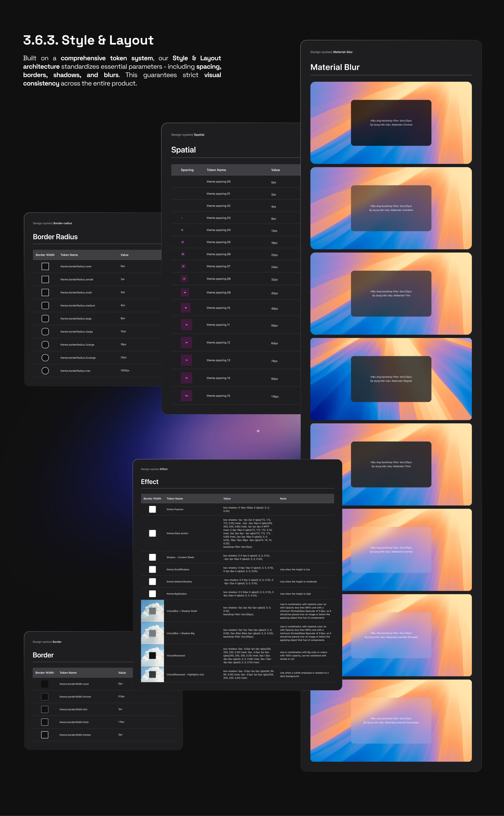504x816 pixels.
Task: Select the Materials-Inverted blur card
Action: [x=391, y=550]
